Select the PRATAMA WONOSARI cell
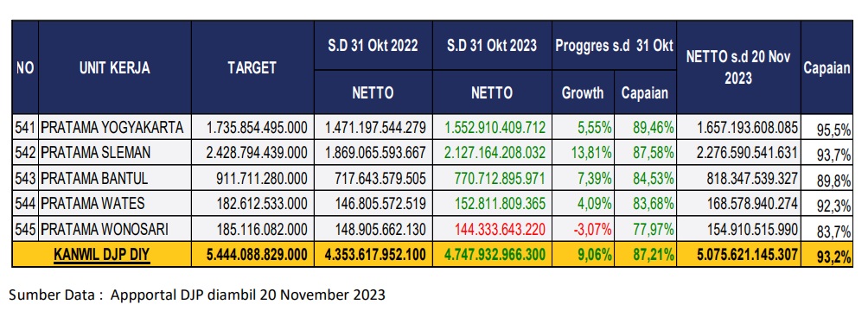Image resolution: width=868 pixels, height=317 pixels. 115,229
